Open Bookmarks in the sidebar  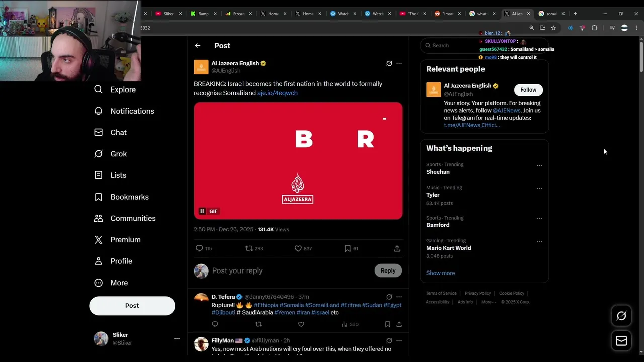122,197
